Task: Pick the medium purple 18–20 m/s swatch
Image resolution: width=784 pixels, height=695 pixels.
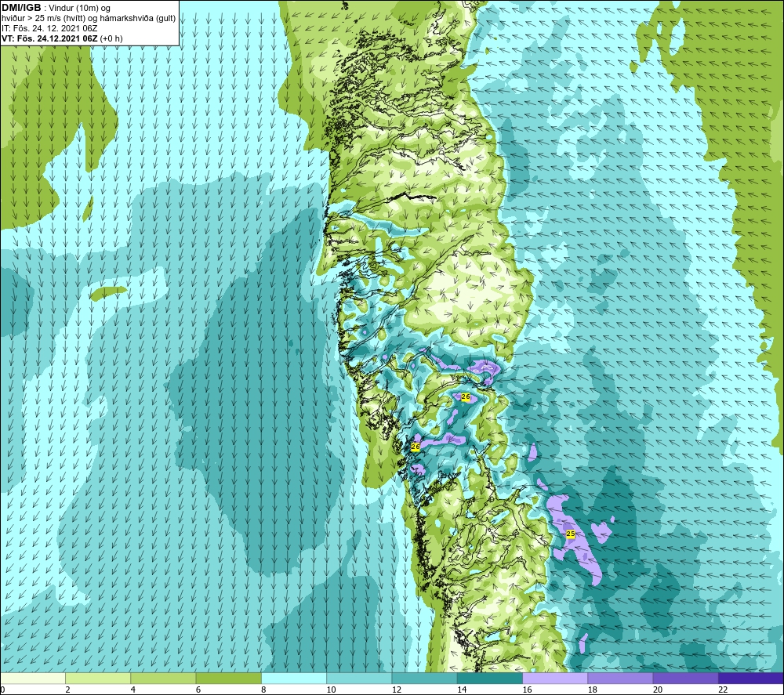Action: 620,679
